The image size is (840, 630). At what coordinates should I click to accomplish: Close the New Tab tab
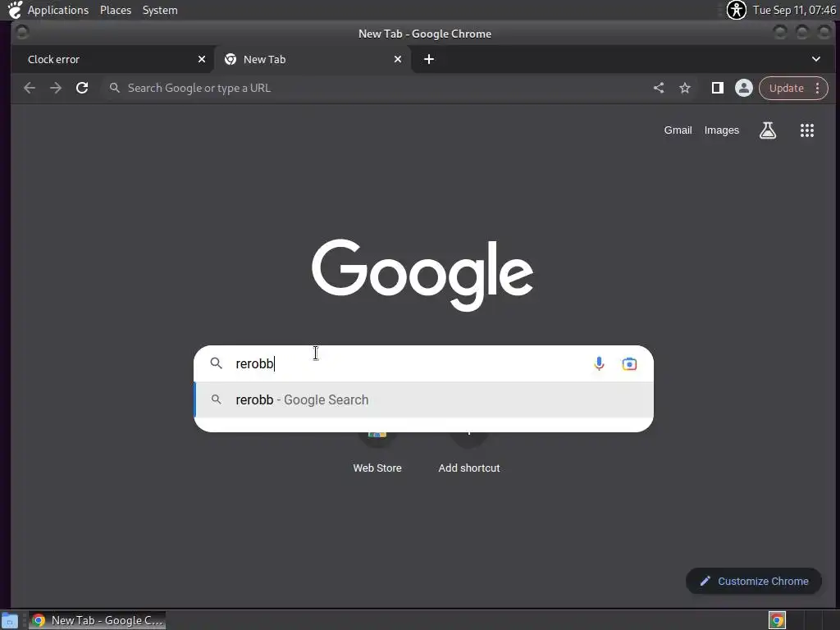point(398,59)
